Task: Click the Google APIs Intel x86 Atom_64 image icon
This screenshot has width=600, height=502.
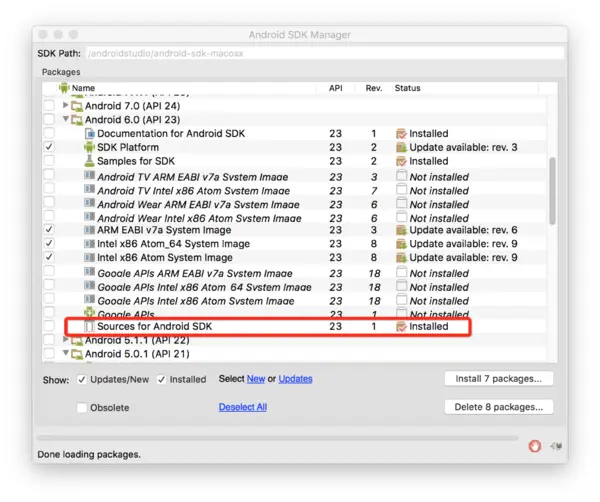Action: 89,286
